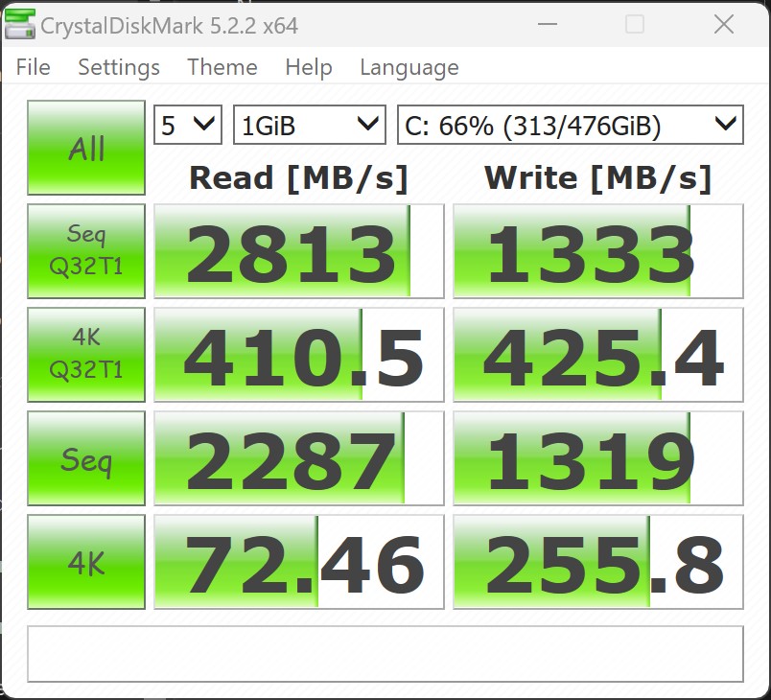
Task: Click the 4K write result 255.8
Action: (x=598, y=562)
